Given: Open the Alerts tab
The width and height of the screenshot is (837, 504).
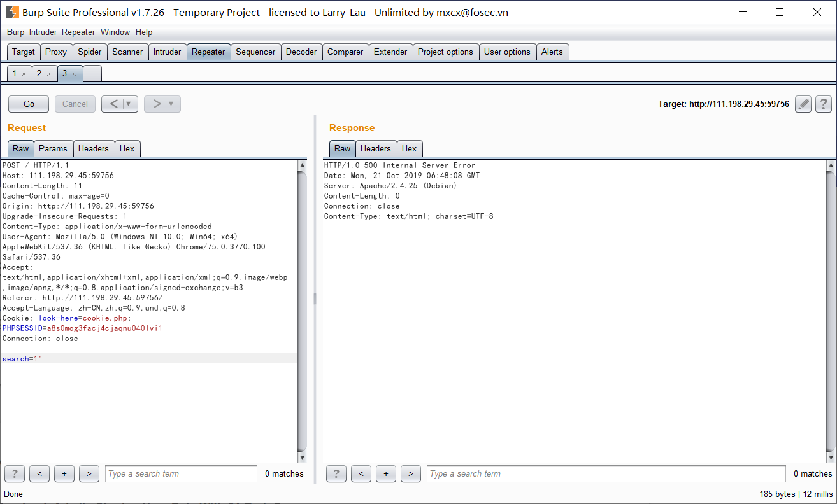Looking at the screenshot, I should 552,52.
